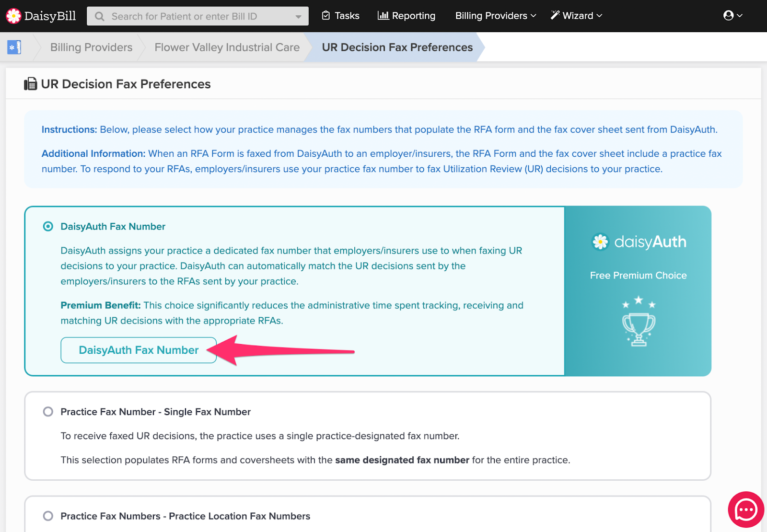Click the UR Decision Fax Preferences breadcrumb
Image resolution: width=767 pixels, height=532 pixels.
[397, 47]
